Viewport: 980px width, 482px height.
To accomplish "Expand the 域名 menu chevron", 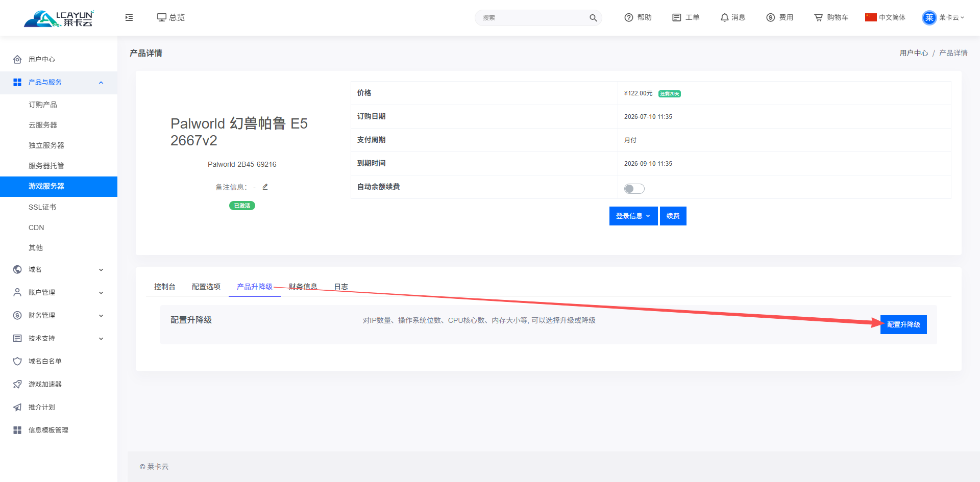I will 101,270.
